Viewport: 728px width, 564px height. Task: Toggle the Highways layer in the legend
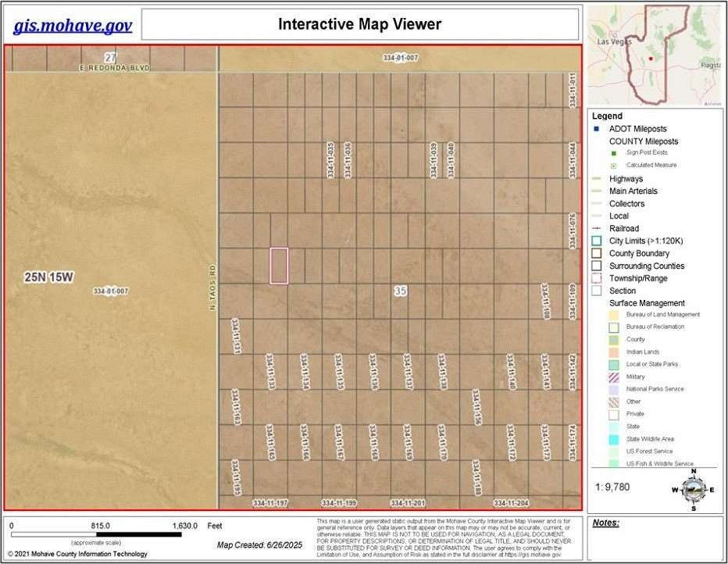click(x=595, y=178)
